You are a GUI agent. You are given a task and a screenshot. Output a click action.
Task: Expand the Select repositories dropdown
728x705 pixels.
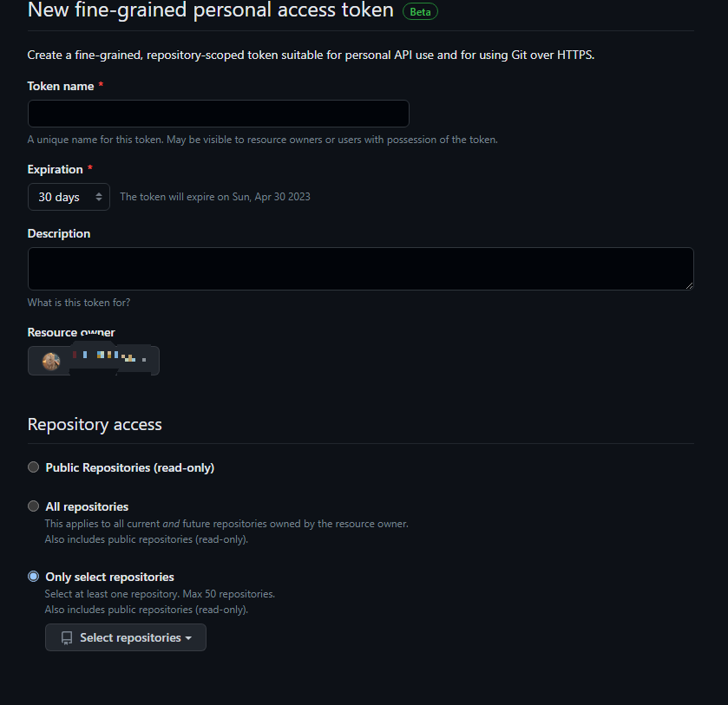(126, 637)
